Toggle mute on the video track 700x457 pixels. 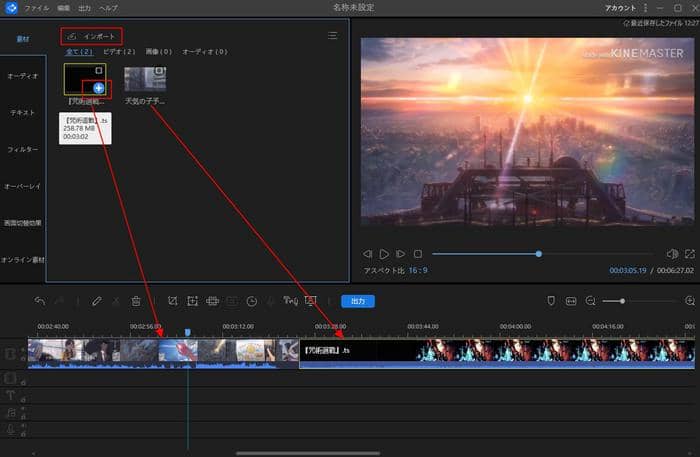coord(23,349)
